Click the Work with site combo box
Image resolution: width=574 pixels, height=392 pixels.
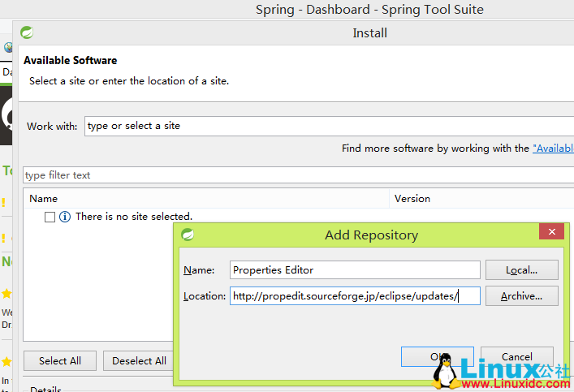coord(329,126)
